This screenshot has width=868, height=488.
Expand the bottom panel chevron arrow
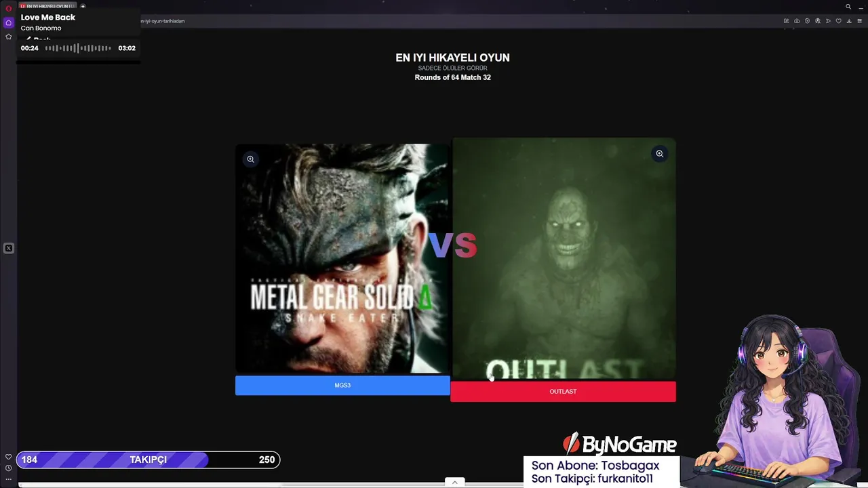(454, 483)
